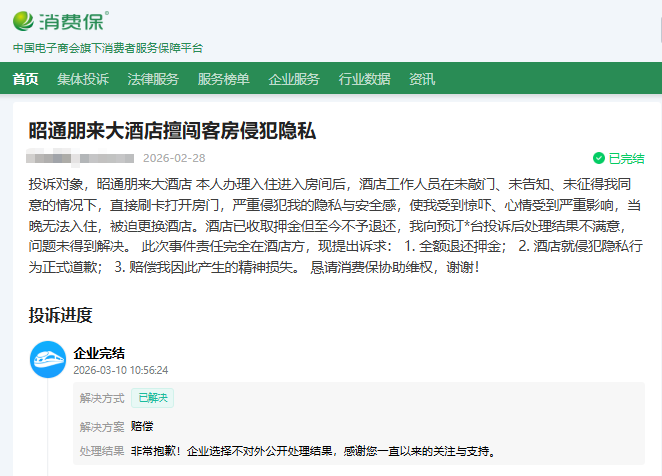662x476 pixels.
Task: Click the 消费保 brand name text
Action: point(71,22)
